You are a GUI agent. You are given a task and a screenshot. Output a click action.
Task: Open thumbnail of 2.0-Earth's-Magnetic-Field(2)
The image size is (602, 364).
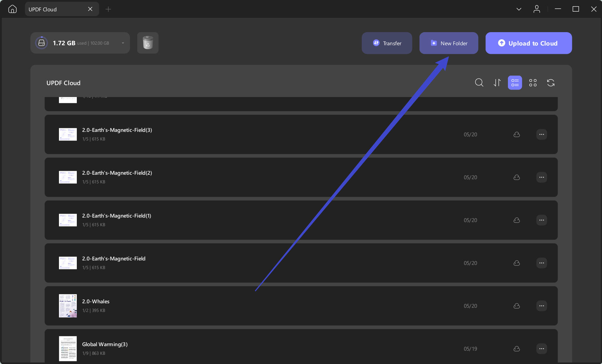(68, 177)
